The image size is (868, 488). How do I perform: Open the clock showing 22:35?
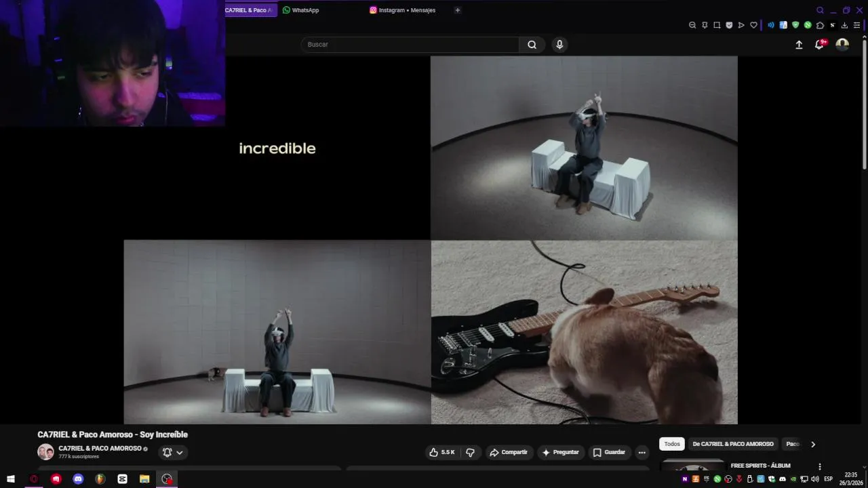(851, 479)
